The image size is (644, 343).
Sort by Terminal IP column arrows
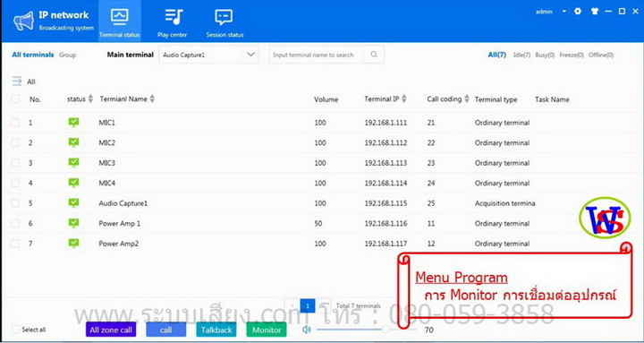tap(404, 99)
